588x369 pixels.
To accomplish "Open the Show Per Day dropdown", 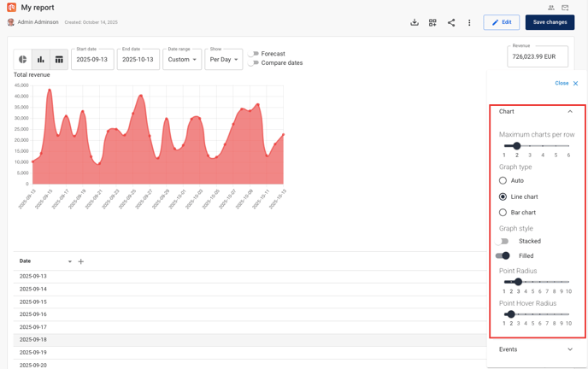I will [224, 60].
